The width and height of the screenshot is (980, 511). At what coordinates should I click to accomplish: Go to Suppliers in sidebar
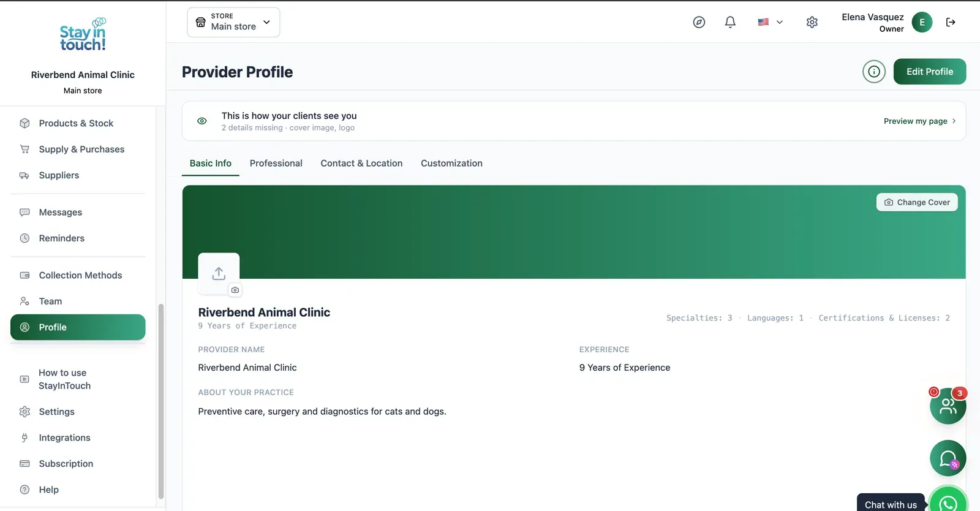click(78, 175)
